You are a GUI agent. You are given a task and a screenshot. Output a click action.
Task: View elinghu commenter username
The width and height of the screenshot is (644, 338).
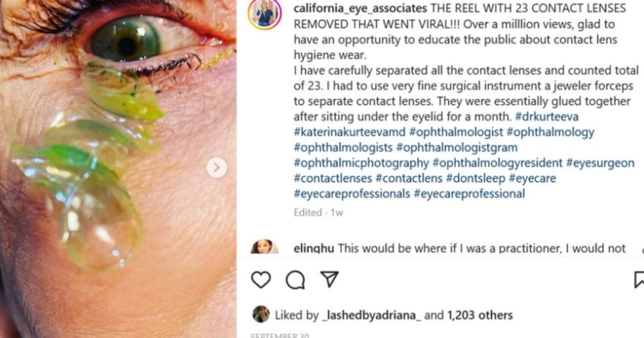pyautogui.click(x=314, y=248)
